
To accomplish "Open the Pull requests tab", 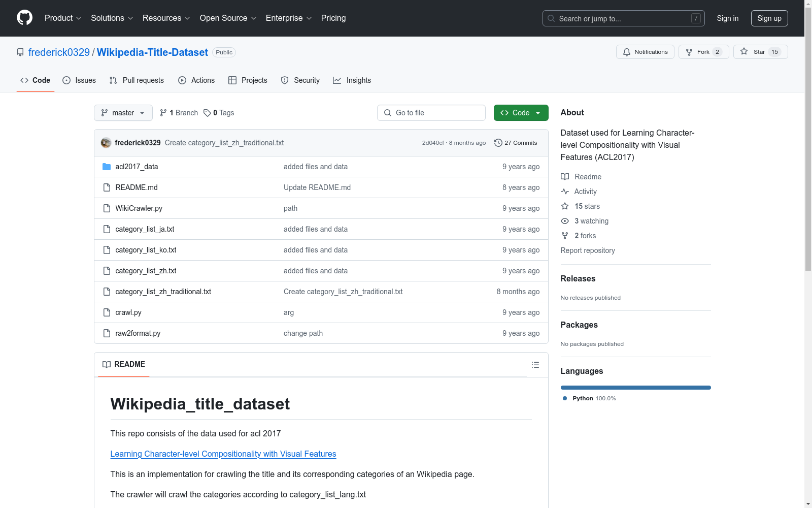I will (x=137, y=80).
